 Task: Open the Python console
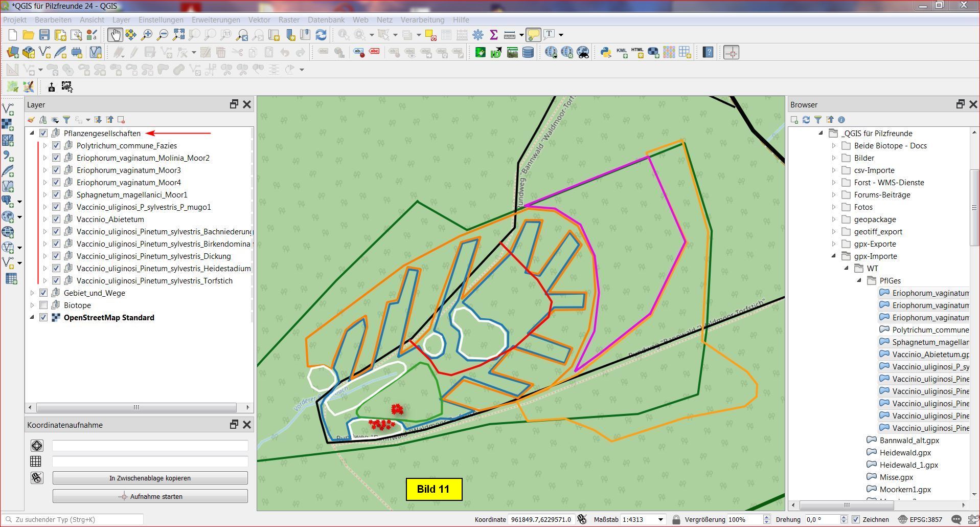[x=605, y=52]
